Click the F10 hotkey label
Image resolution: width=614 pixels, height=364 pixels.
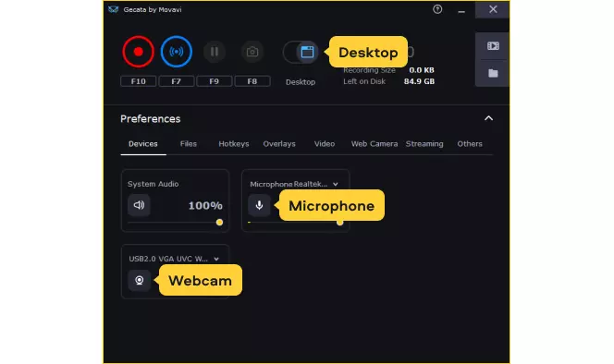click(x=138, y=81)
